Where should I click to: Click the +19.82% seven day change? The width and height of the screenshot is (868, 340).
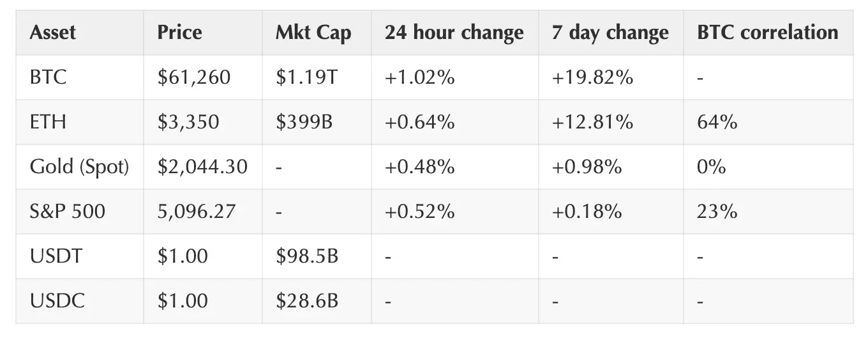[x=593, y=77]
